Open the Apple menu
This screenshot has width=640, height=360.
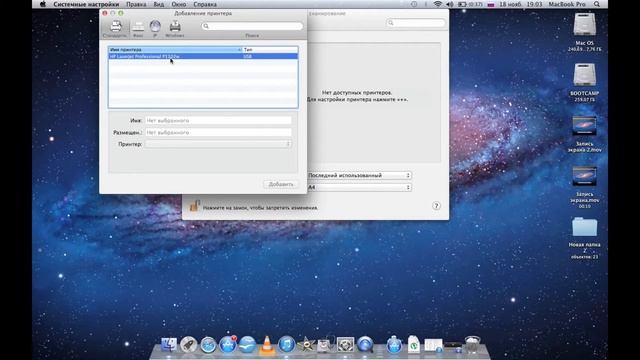(43, 4)
